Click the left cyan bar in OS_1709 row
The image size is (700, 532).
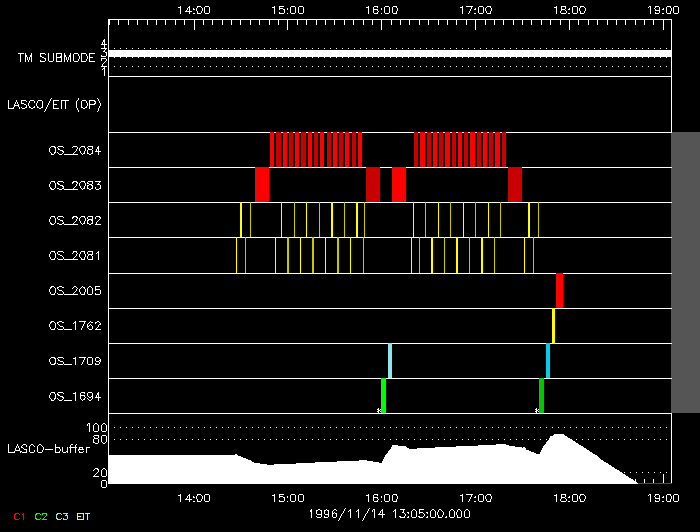[x=390, y=360]
